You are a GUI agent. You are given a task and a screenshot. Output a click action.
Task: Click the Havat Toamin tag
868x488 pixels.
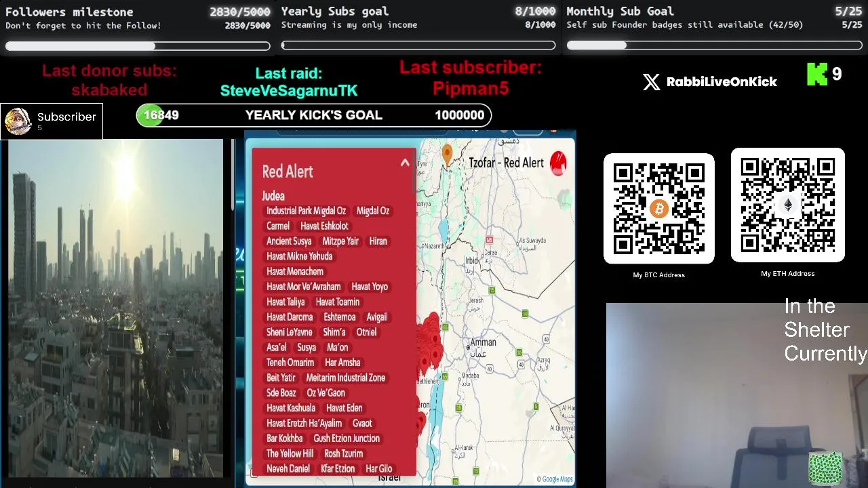pos(338,302)
